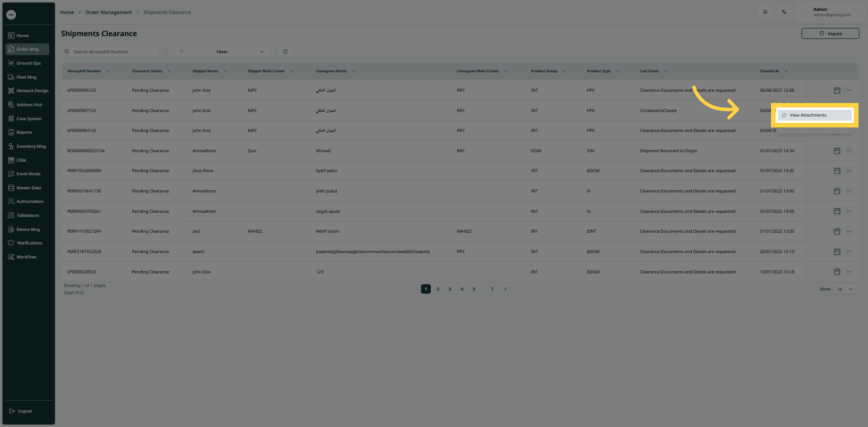Click airwaybill PERF0004700261 cell
Screen dimensions: 868x427
(x=84, y=211)
